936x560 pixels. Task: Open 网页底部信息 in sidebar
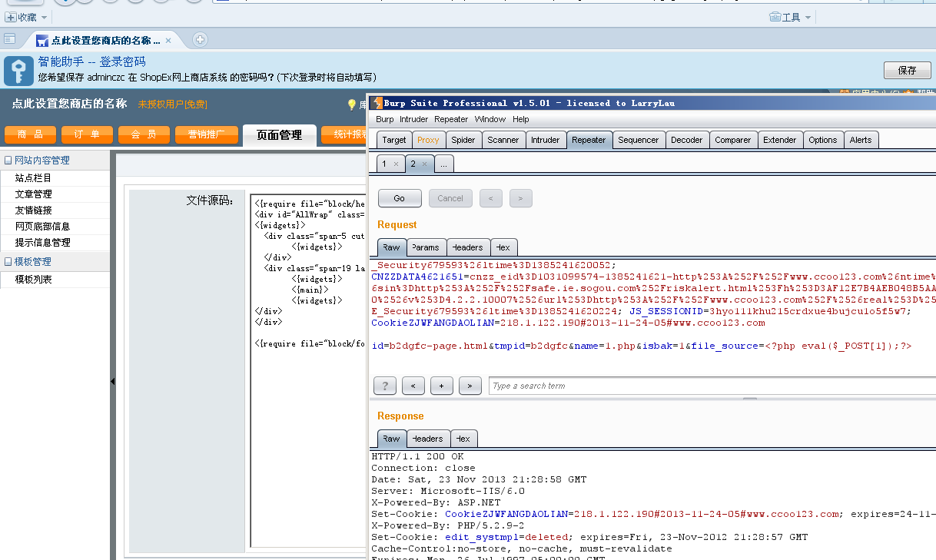[42, 226]
